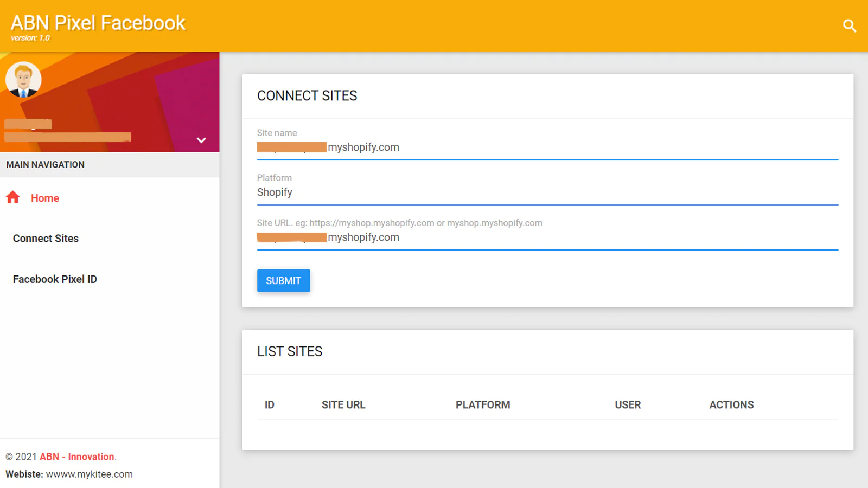Viewport: 868px width, 488px height.
Task: Submit the connect sites form
Action: click(283, 280)
